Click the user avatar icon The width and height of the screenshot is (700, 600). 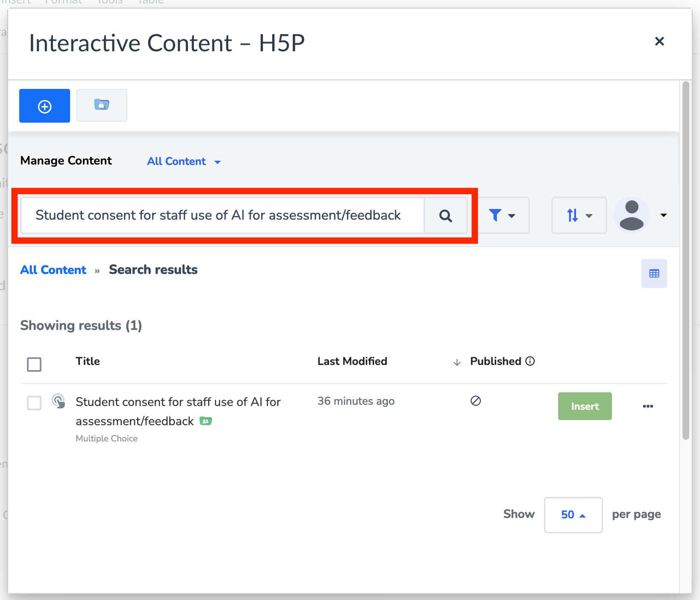632,215
